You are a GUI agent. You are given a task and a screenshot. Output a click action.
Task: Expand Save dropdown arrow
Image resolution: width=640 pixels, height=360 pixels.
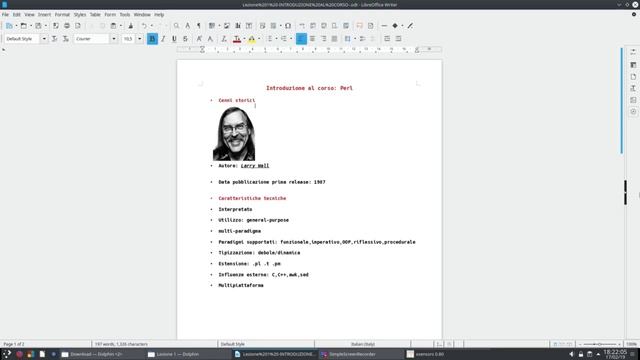coord(45,26)
